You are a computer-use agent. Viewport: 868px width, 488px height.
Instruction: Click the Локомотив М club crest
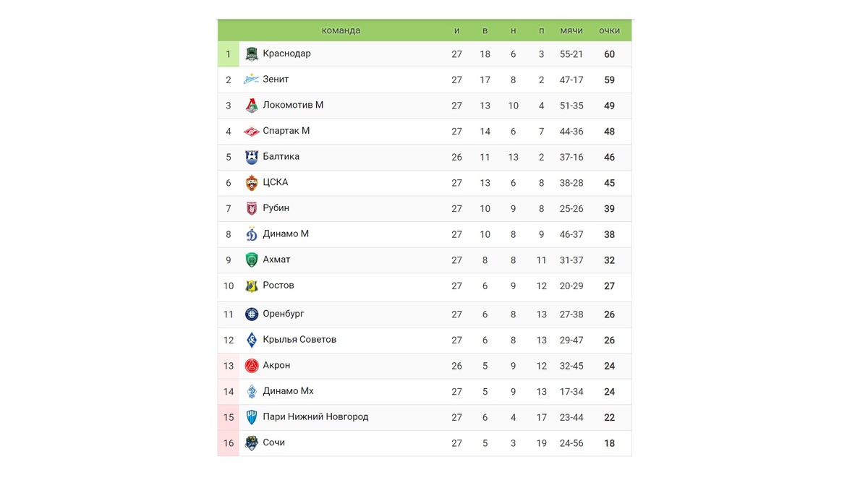click(251, 106)
